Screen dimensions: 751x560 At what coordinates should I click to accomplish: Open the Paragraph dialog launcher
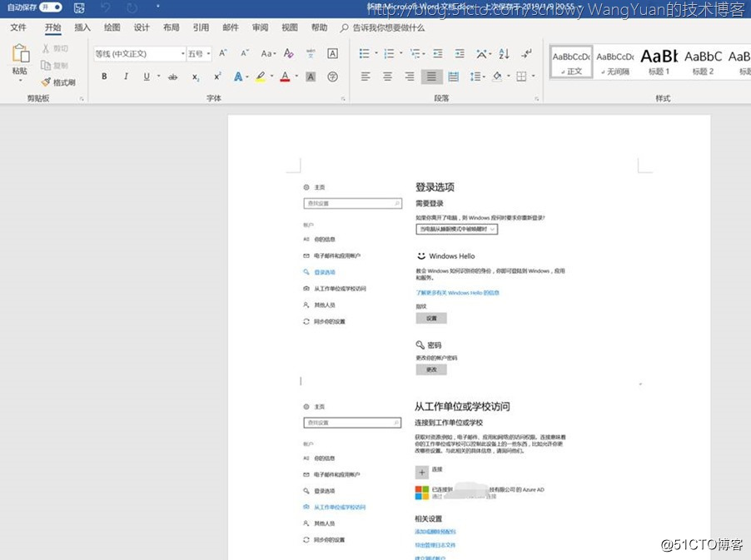(536, 98)
